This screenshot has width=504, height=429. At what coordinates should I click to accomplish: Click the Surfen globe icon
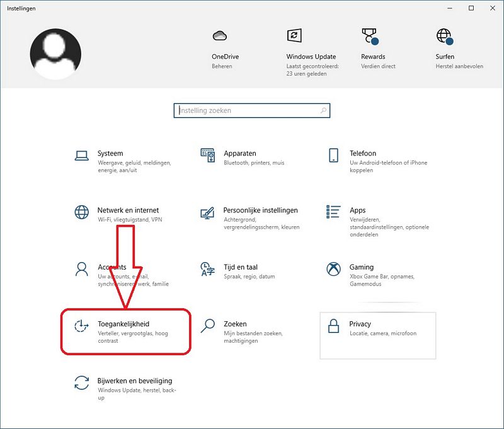[445, 36]
